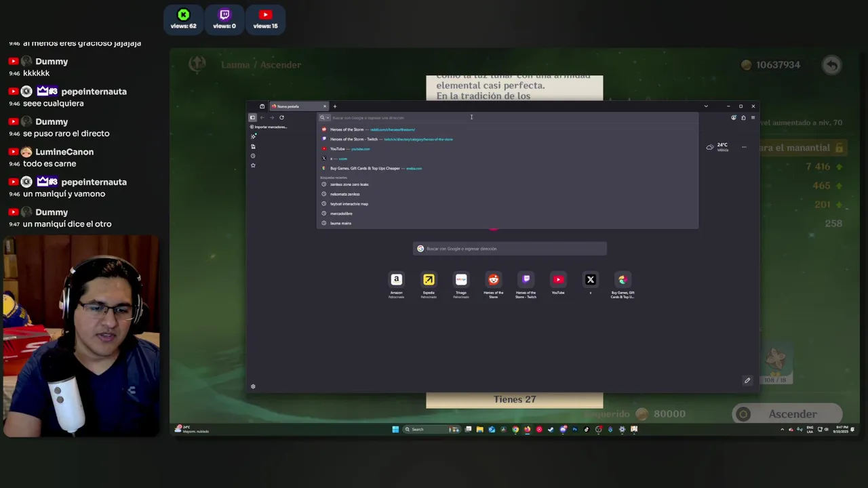Select Heroes of the Storm reddit.com suggestion
This screenshot has width=868, height=488.
507,129
